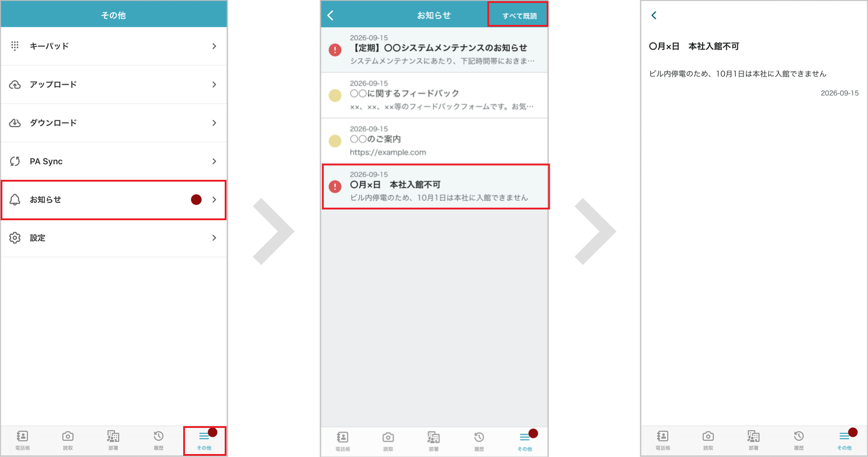Click 読取 camera icon in right screen
Screen dimensions: 868x457
coord(708,437)
